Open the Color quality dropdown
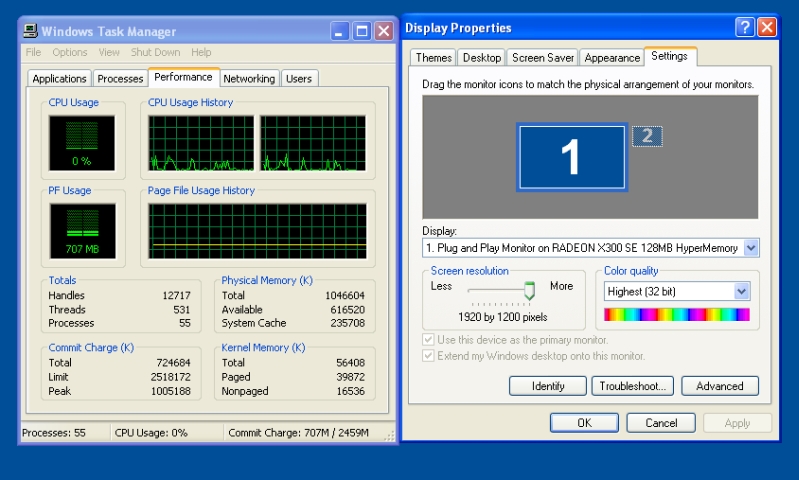 point(741,291)
